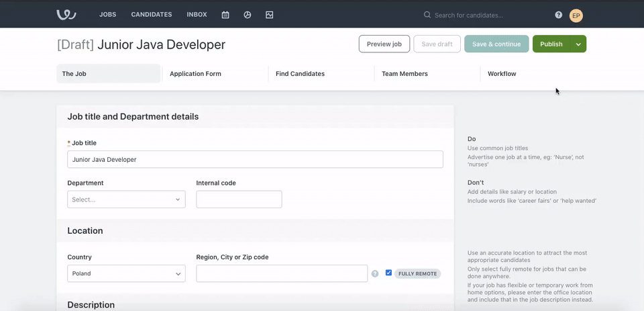Screen dimensions: 644x311
Task: Switch to the Application Form tab
Action: [195, 74]
